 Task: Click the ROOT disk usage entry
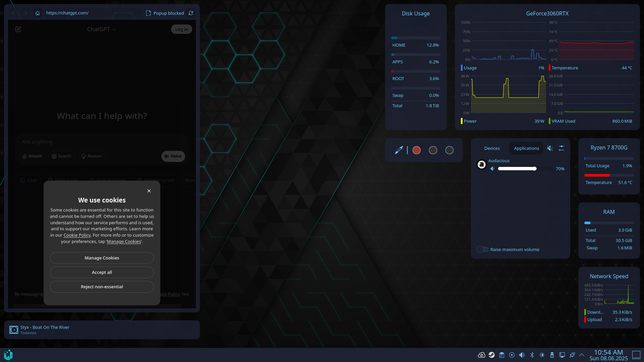(x=416, y=76)
